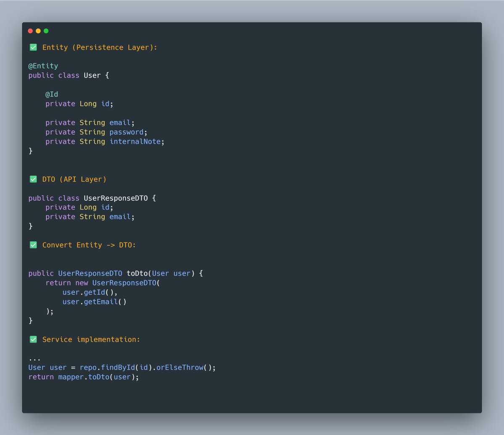Viewport: 504px width, 435px height.
Task: Select the getEmail call inside toDto
Action: [101, 301]
